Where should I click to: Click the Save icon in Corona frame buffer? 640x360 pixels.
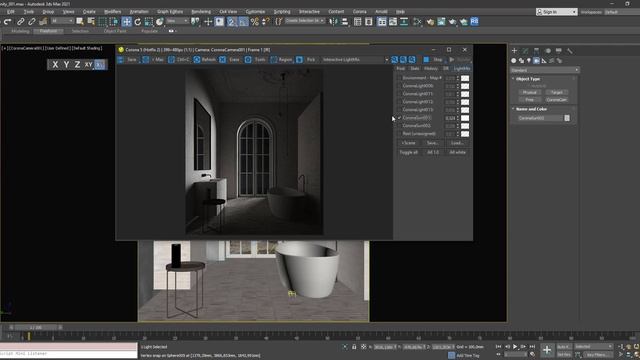(121, 60)
